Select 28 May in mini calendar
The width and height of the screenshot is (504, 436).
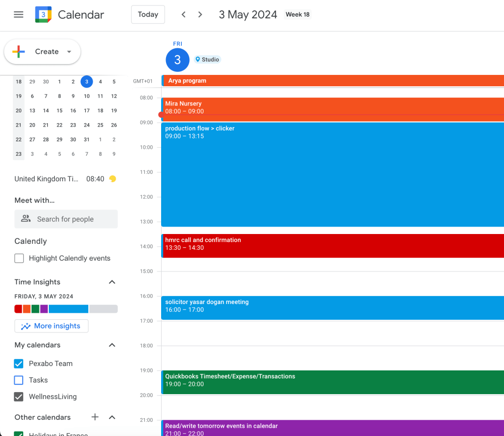click(46, 139)
